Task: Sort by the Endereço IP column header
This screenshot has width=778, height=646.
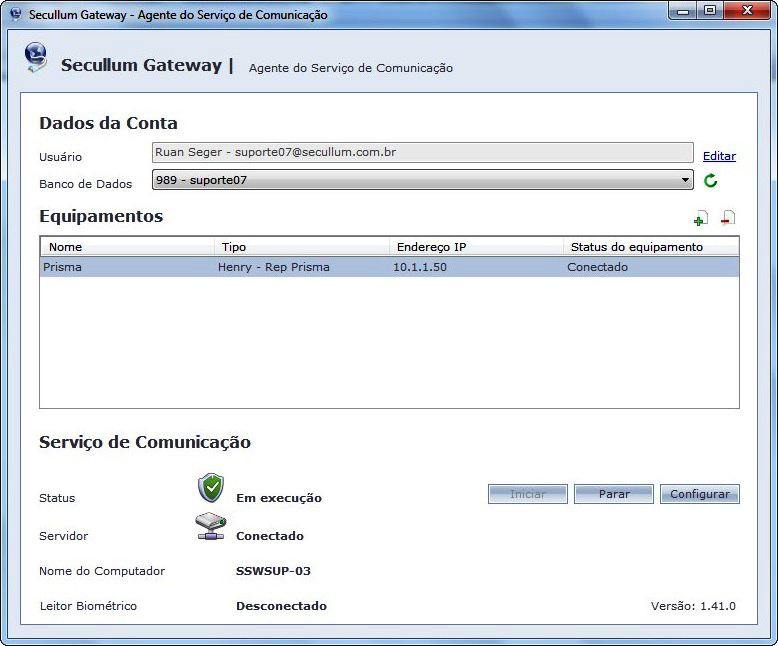Action: coord(475,247)
